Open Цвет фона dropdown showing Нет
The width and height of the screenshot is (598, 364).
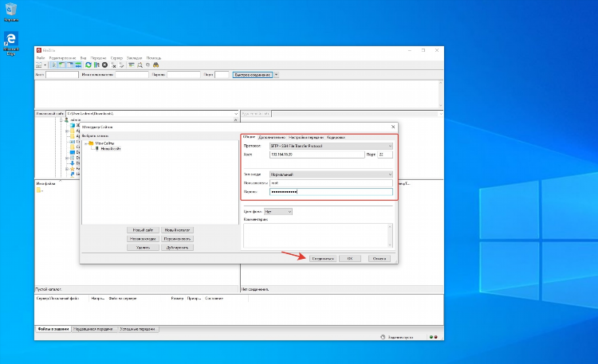278,212
